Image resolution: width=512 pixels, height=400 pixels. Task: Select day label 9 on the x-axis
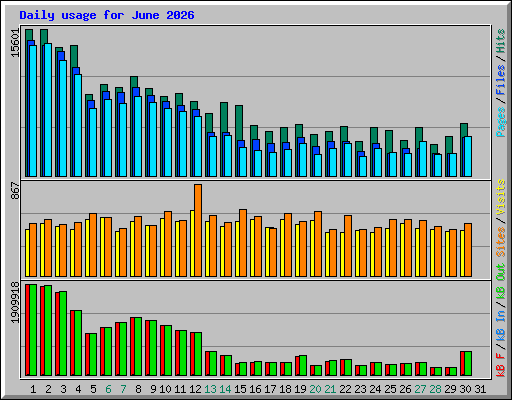(x=153, y=389)
